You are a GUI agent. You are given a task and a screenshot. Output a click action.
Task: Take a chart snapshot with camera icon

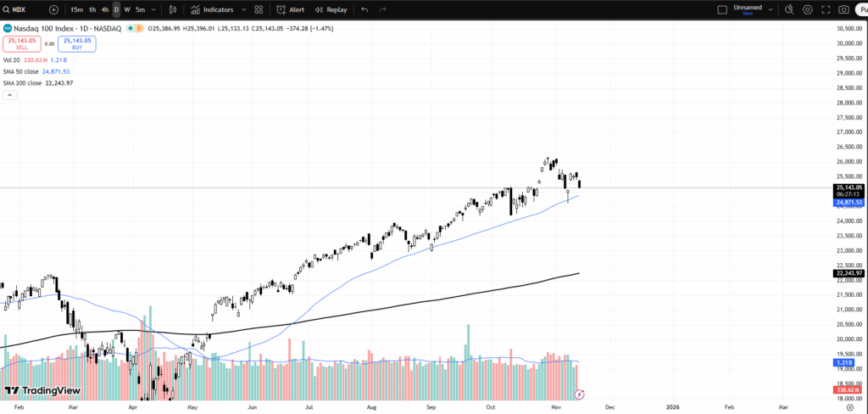point(843,9)
